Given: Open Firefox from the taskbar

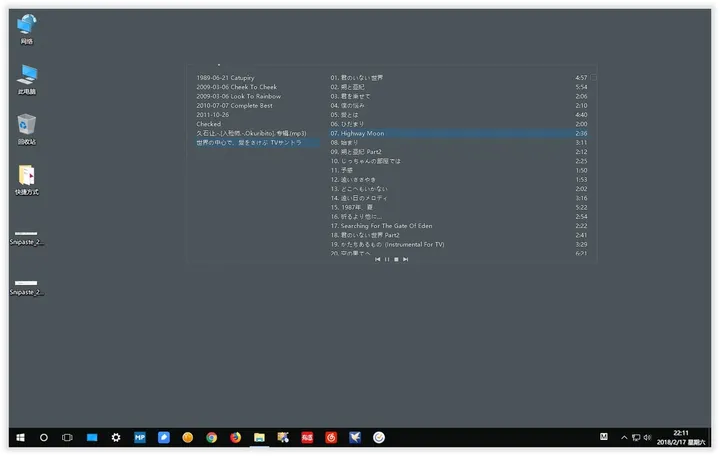Looking at the screenshot, I should pyautogui.click(x=235, y=437).
